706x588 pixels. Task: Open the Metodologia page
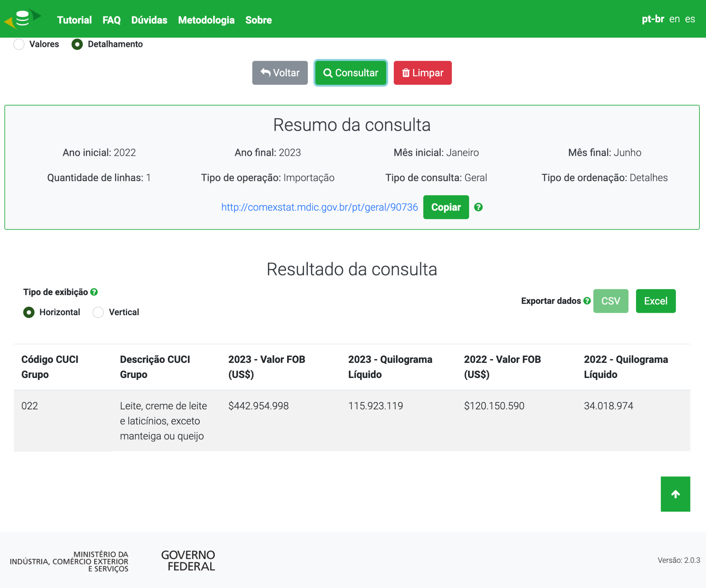coord(206,20)
